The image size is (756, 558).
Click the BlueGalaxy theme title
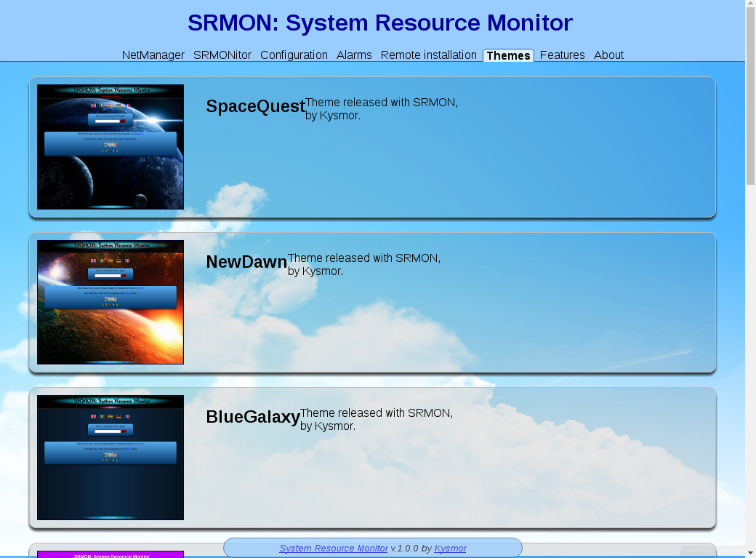(253, 417)
